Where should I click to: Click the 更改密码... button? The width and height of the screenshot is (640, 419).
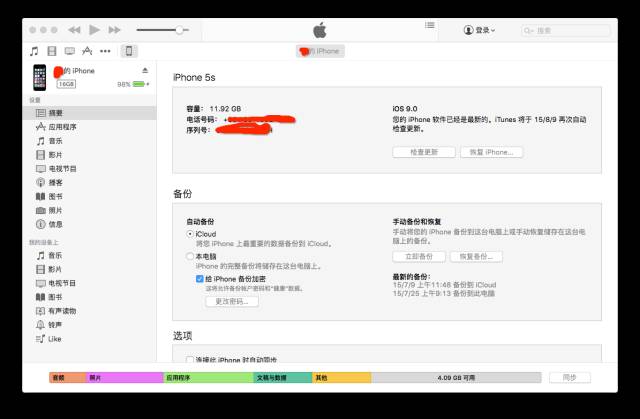coord(232,302)
